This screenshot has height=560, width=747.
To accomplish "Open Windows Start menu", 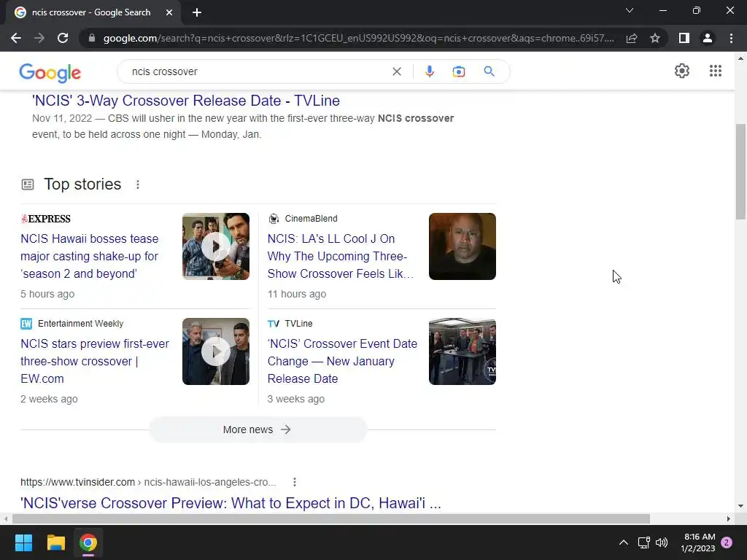I will [x=23, y=542].
